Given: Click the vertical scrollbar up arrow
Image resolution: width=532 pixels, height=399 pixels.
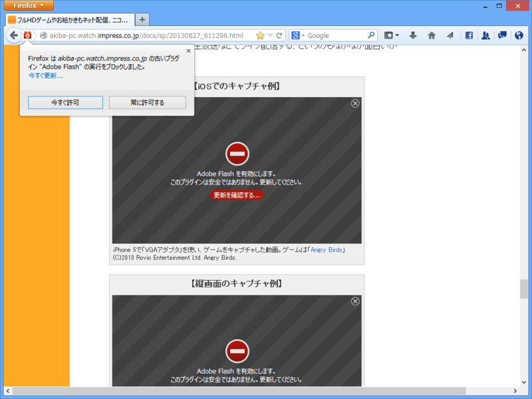Looking at the screenshot, I should pos(524,51).
